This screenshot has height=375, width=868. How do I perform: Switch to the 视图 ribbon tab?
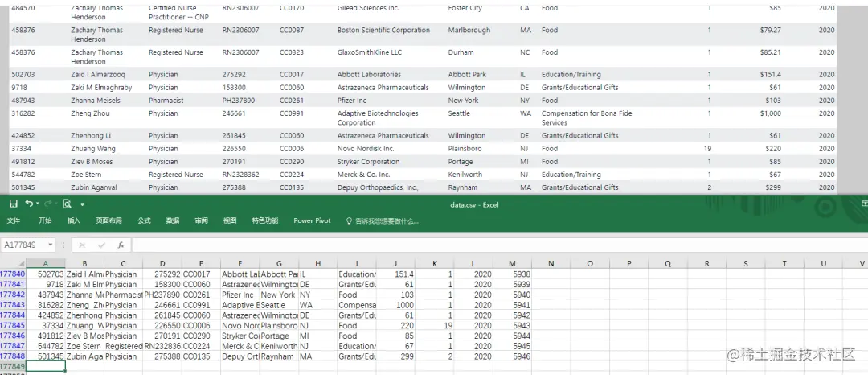(230, 220)
